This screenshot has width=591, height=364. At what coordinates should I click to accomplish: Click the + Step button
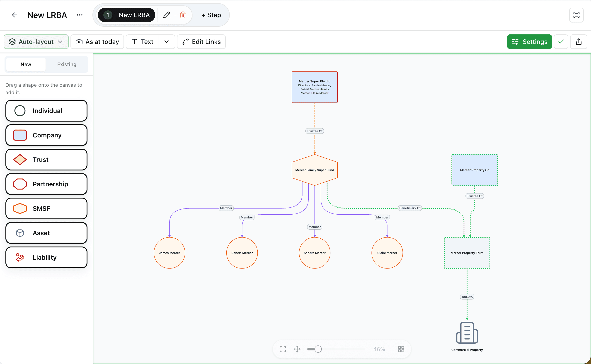(x=211, y=15)
